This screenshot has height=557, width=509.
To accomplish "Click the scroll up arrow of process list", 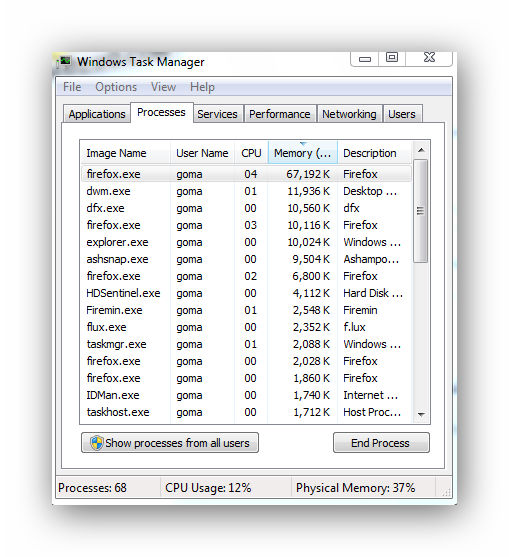I will coord(421,150).
